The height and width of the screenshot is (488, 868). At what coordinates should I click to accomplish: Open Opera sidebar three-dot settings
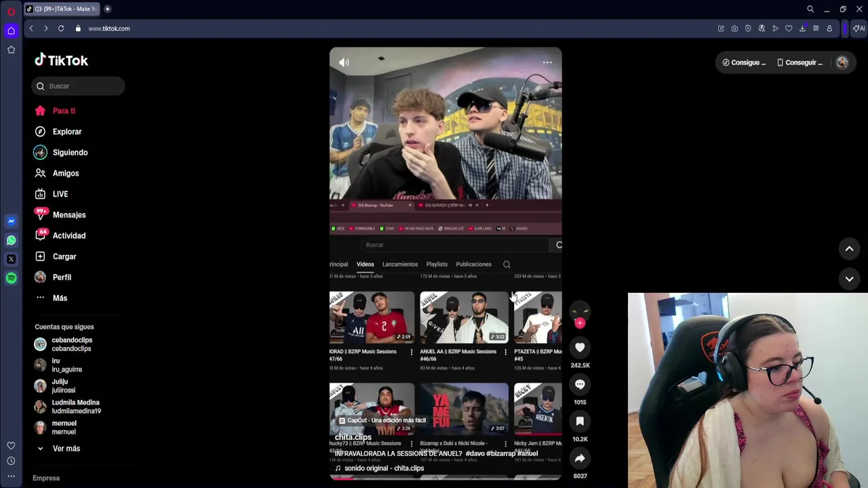tap(11, 476)
